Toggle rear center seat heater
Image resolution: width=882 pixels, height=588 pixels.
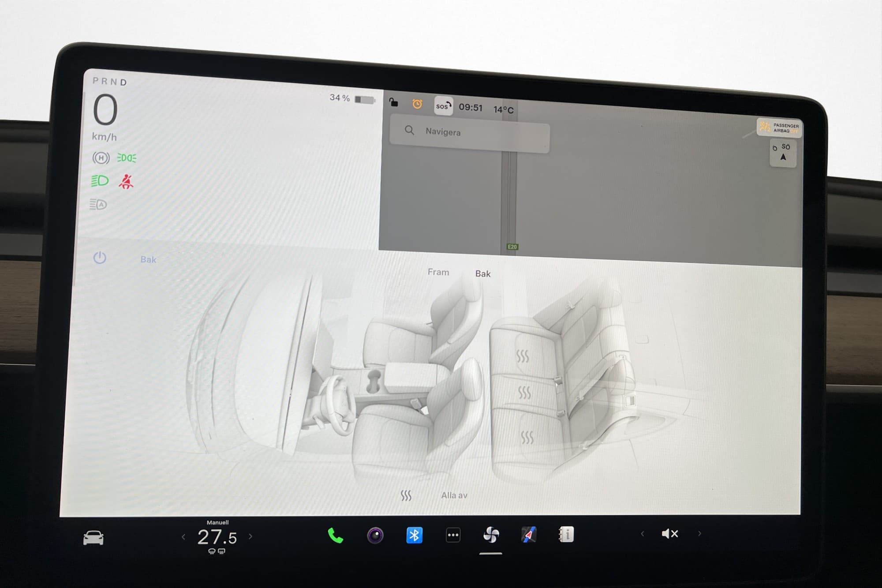(x=524, y=392)
